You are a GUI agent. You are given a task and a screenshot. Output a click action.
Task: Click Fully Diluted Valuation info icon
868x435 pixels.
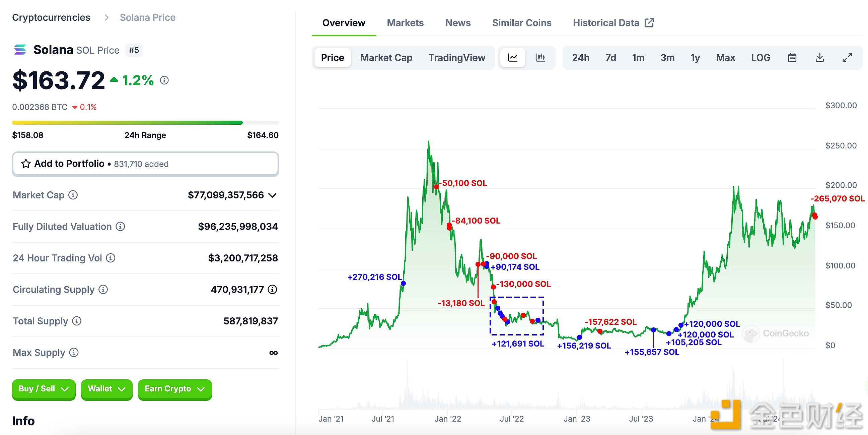120,226
